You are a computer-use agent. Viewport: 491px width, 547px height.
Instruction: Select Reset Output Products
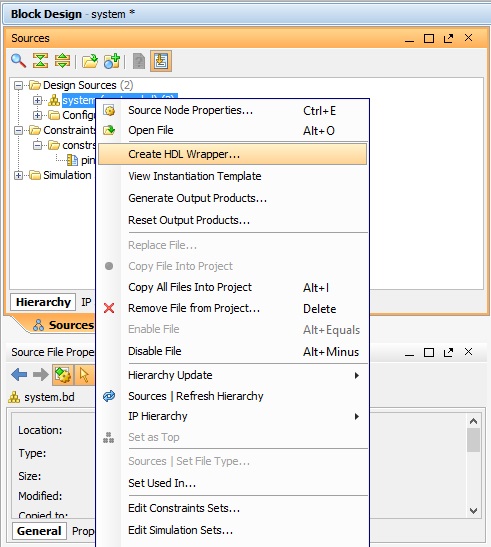point(233,220)
